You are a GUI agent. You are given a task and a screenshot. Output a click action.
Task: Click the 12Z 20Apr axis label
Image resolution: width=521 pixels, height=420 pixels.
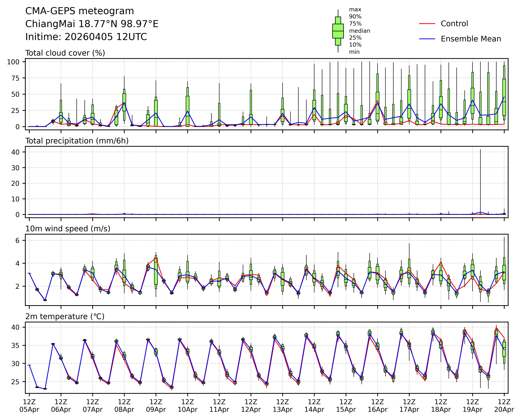(504, 406)
